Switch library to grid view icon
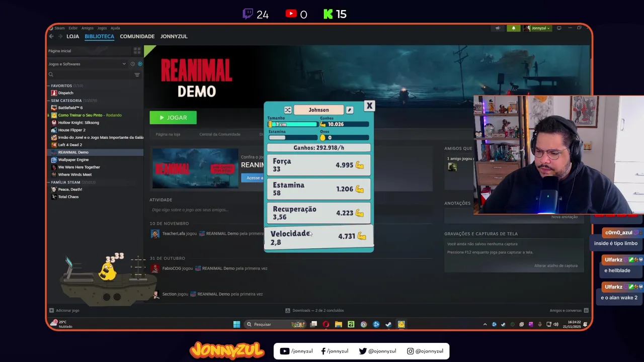 137,51
